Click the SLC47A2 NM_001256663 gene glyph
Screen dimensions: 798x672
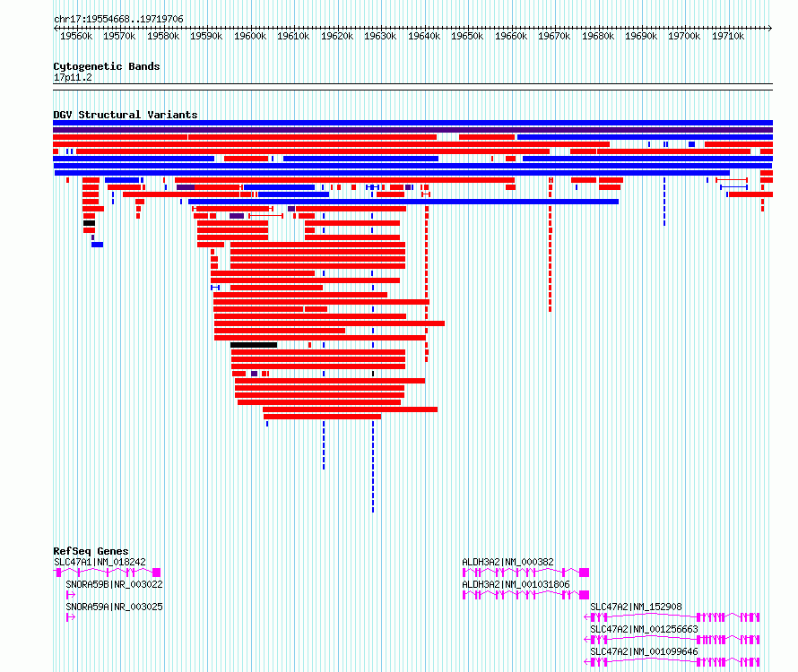pyautogui.click(x=672, y=640)
